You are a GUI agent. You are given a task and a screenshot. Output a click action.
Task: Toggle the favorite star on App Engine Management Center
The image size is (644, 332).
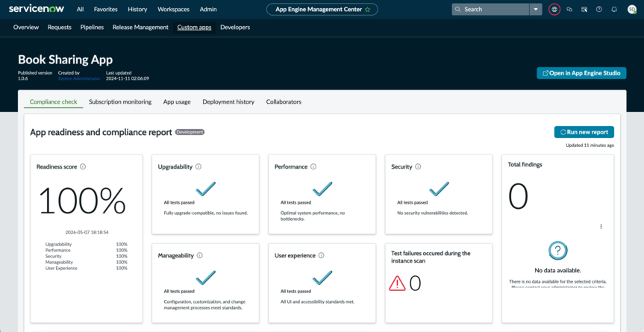pos(368,10)
